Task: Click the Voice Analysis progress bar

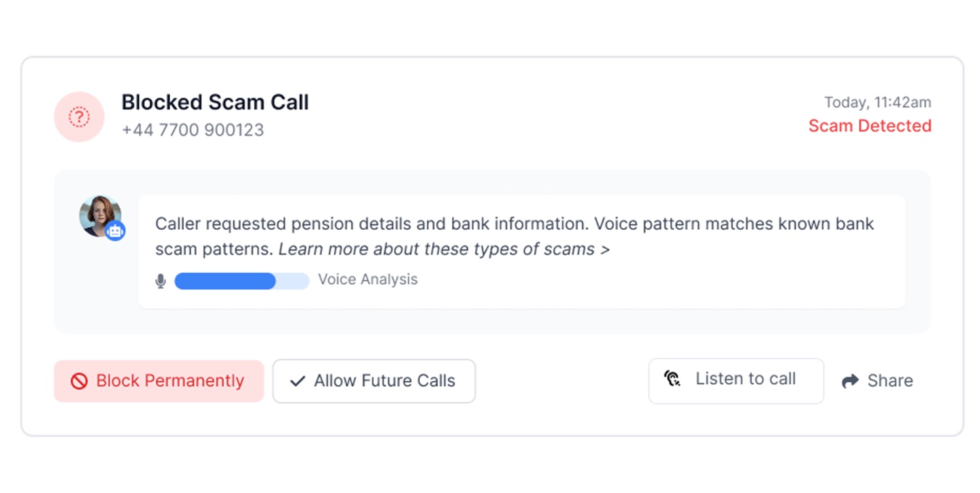Action: click(242, 280)
